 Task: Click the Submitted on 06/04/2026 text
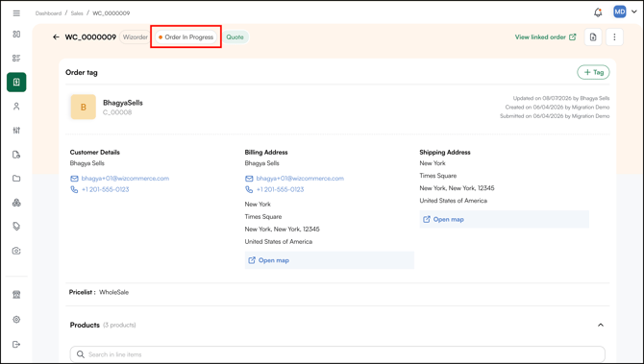pyautogui.click(x=555, y=116)
